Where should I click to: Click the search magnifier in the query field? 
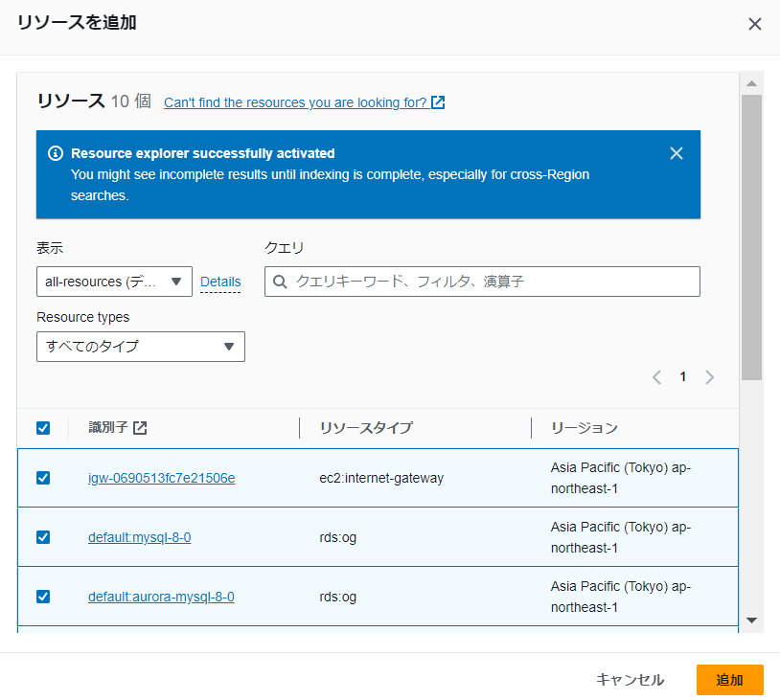(278, 282)
